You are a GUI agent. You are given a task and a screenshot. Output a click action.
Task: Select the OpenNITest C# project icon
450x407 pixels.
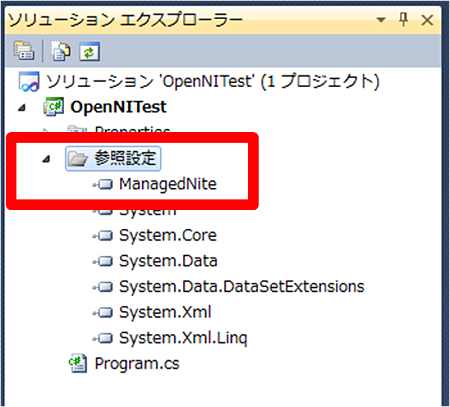pos(53,107)
